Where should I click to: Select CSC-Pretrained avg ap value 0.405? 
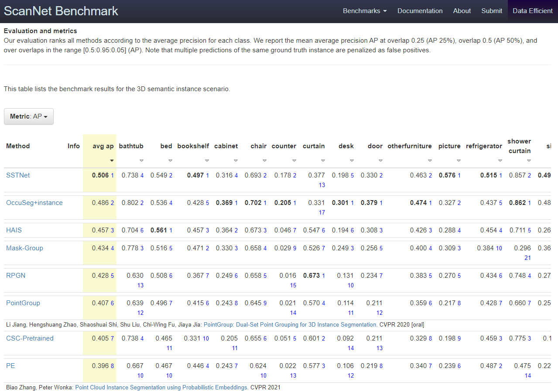[100, 338]
